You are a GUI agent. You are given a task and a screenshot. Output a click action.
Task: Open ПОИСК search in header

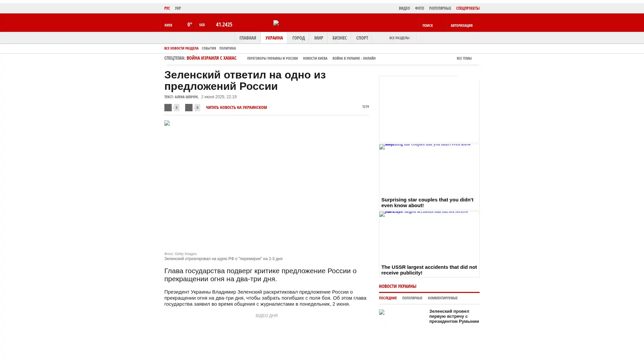(x=428, y=25)
